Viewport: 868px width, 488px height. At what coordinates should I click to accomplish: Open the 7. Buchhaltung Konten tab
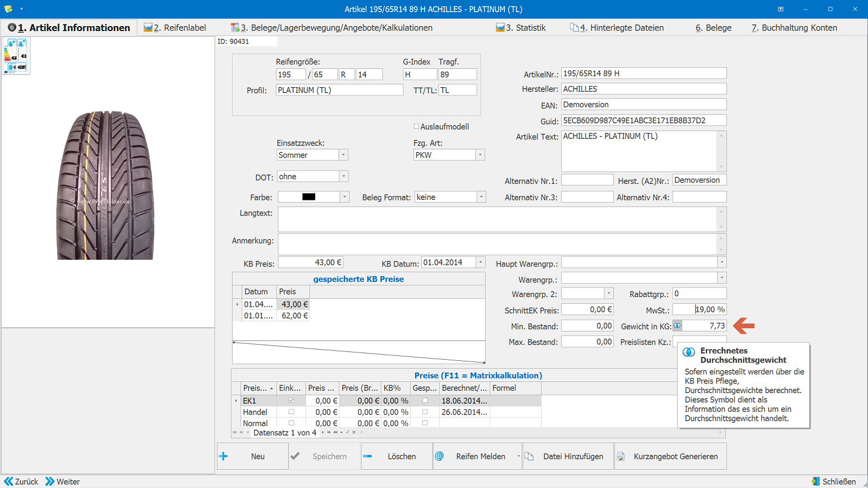(x=794, y=28)
